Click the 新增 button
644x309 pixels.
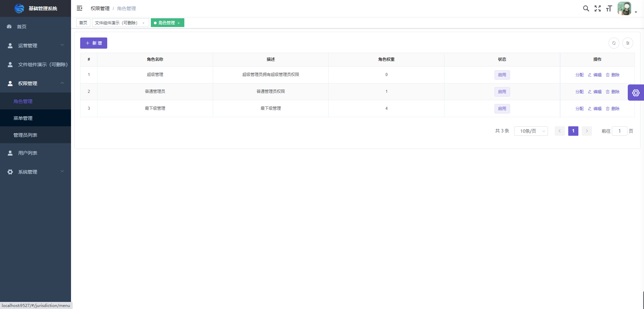click(94, 43)
